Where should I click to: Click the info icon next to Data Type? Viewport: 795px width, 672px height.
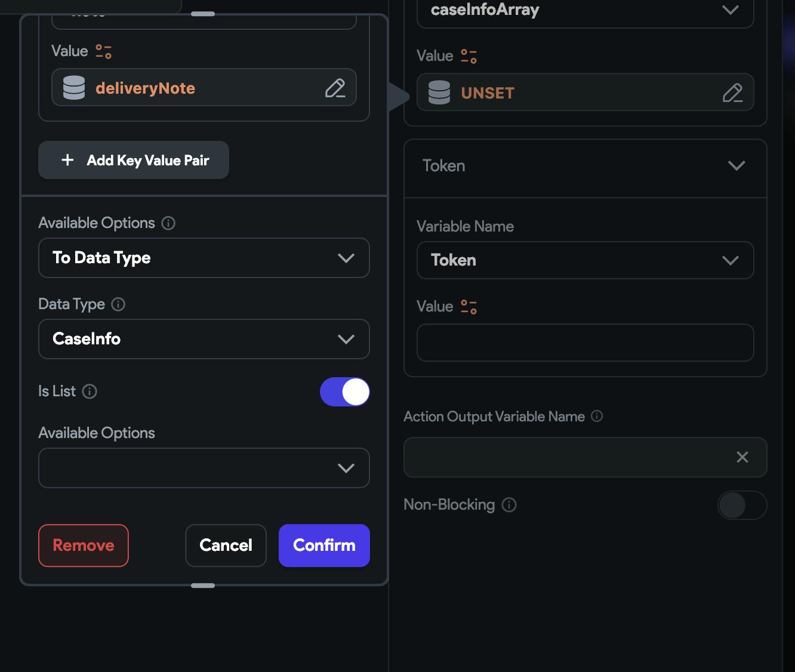pos(119,304)
